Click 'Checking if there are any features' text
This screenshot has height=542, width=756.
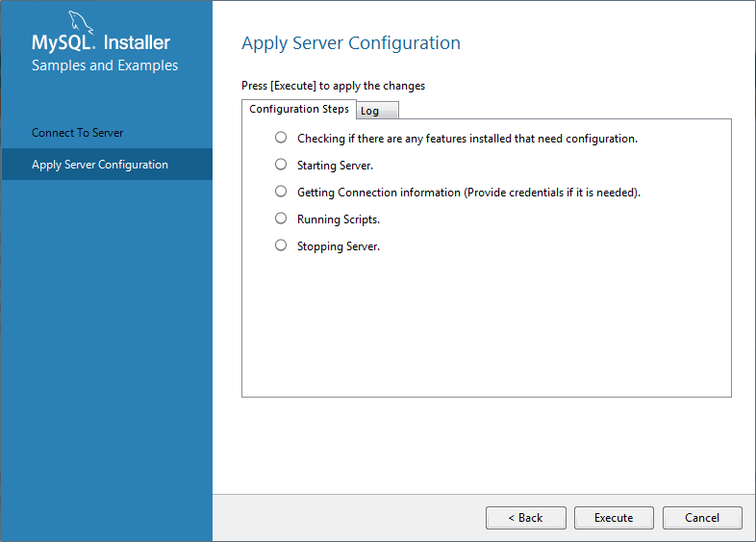[467, 139]
